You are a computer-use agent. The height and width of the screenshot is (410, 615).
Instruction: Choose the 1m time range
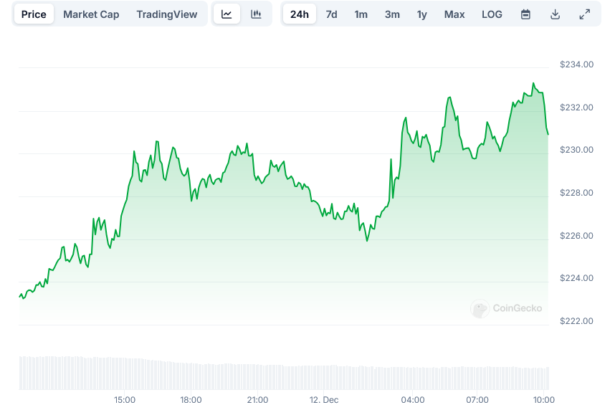[361, 15]
